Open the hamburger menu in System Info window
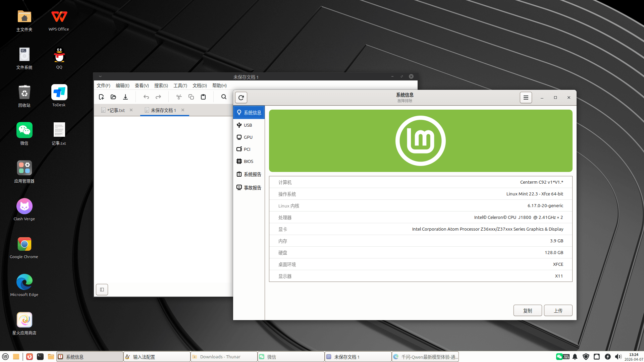This screenshot has width=644, height=362. coord(526,98)
